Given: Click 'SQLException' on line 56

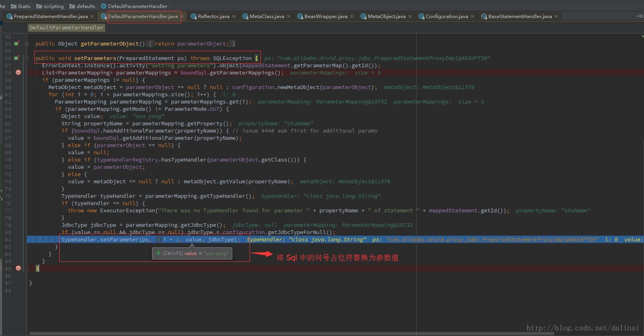Looking at the screenshot, I should (232, 58).
